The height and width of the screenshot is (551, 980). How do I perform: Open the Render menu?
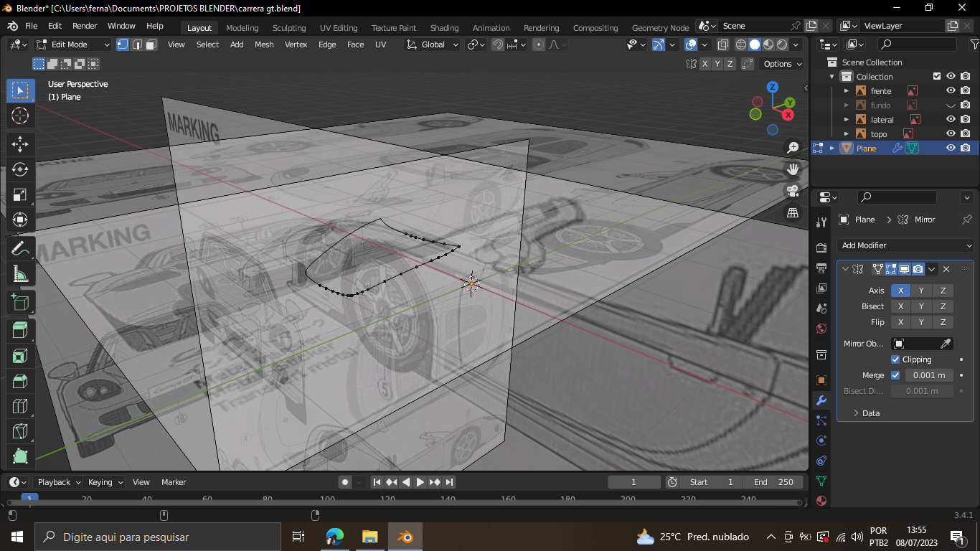coord(85,26)
